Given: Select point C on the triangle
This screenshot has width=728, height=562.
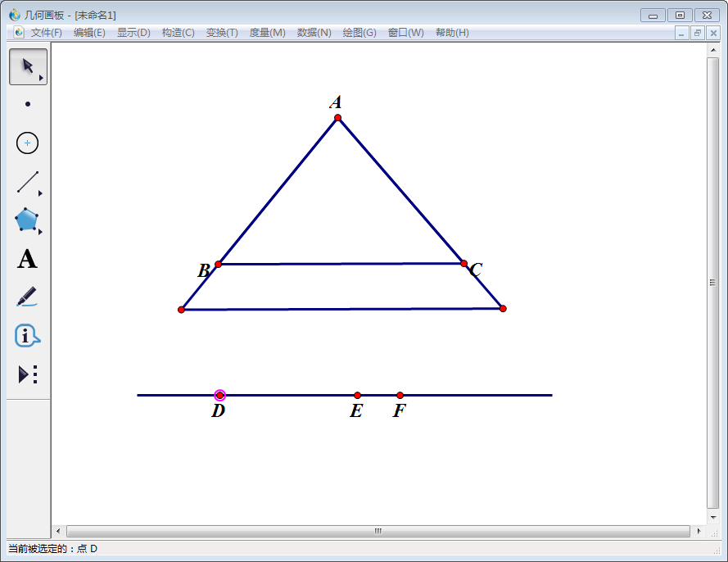Looking at the screenshot, I should point(463,263).
